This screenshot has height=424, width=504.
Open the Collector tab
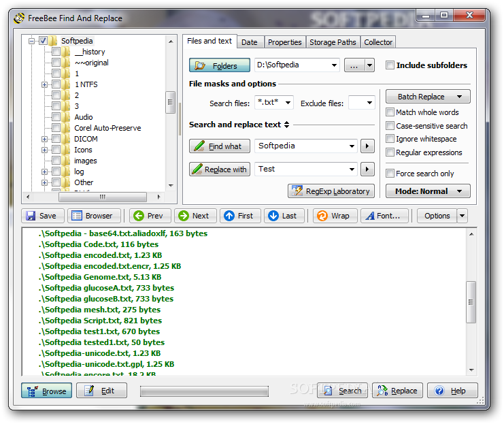click(x=378, y=42)
